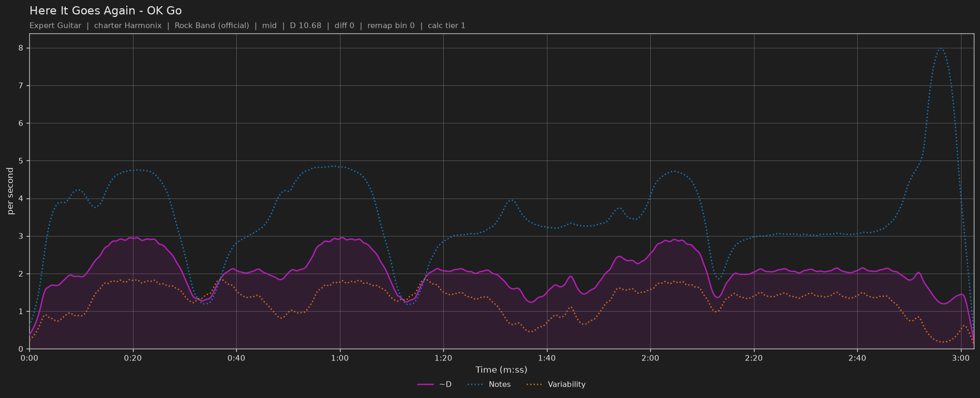Click "charter Harmonix" in the subtitle
Image resolution: width=980 pixels, height=398 pixels.
click(x=128, y=26)
